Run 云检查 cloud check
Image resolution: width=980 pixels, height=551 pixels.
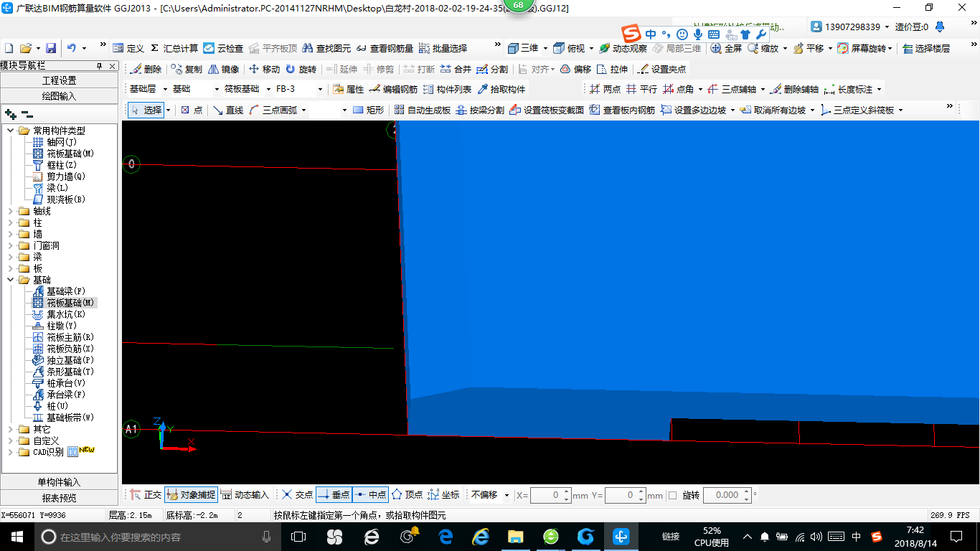pos(223,48)
